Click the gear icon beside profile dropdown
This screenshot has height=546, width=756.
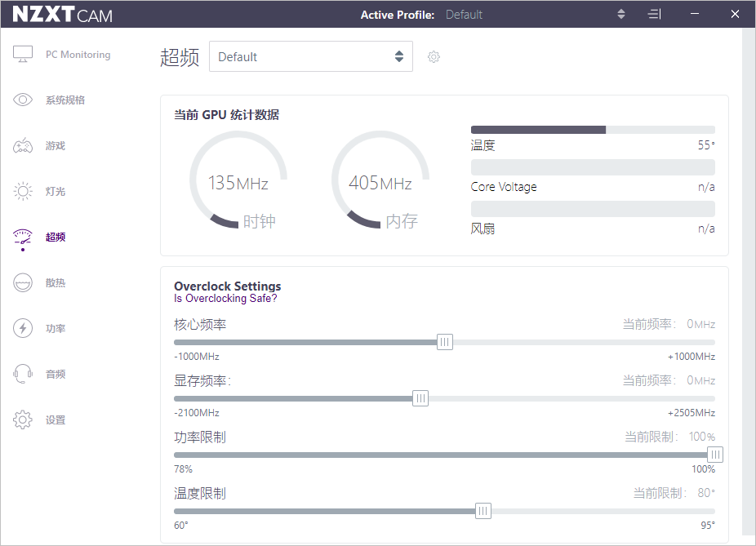[x=434, y=57]
